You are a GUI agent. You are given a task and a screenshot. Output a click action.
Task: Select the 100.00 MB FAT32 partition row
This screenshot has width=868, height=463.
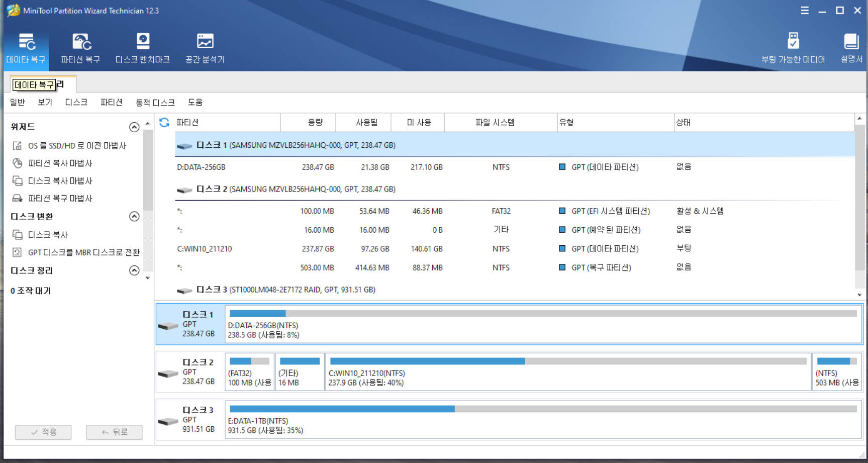[515, 211]
